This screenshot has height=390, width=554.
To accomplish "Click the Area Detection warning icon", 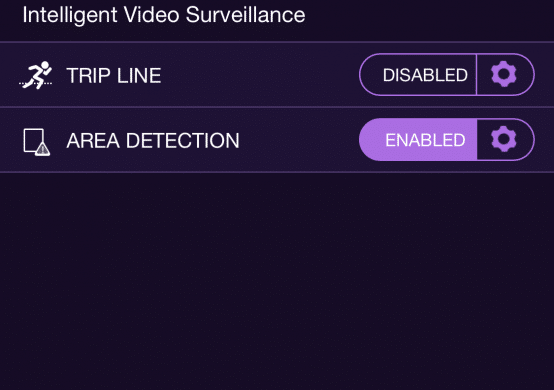I will pos(36,142).
